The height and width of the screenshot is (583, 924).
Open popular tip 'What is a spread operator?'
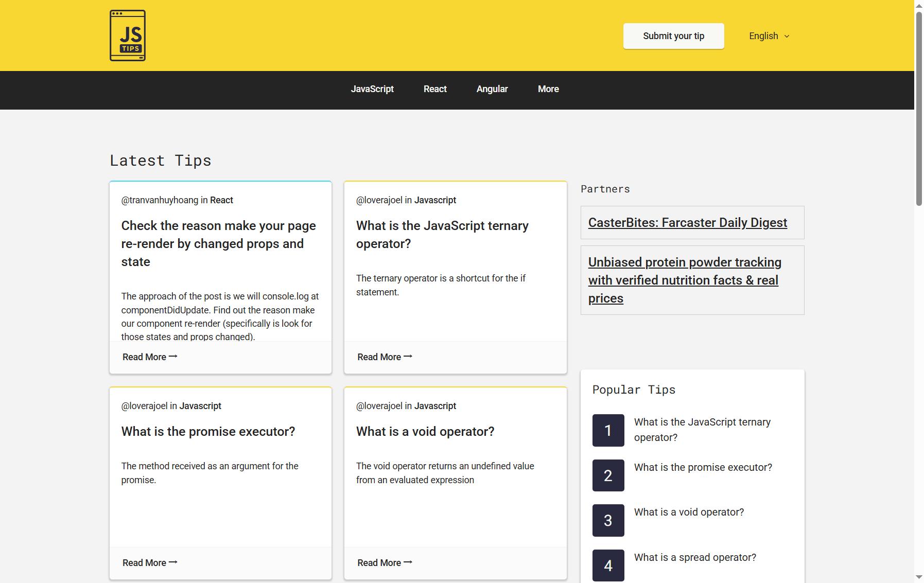click(695, 557)
